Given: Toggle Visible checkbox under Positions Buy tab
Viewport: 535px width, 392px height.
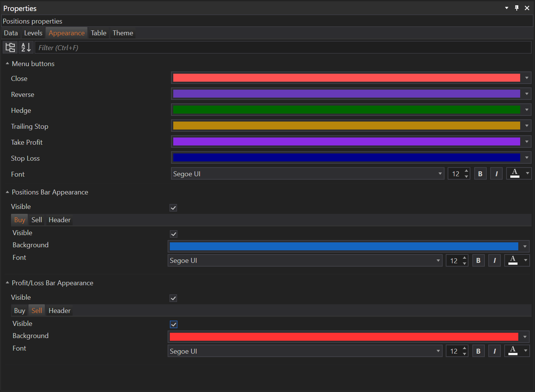Looking at the screenshot, I should coord(174,234).
